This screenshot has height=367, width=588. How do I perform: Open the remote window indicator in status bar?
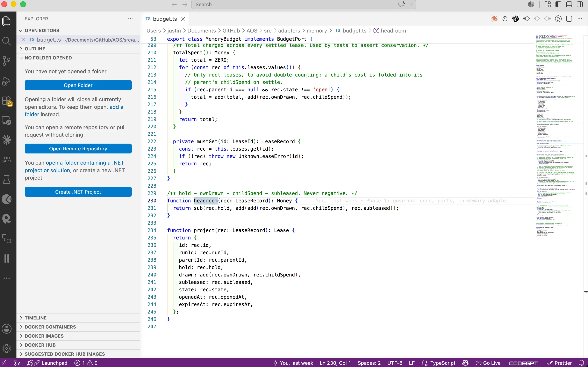(x=4, y=363)
